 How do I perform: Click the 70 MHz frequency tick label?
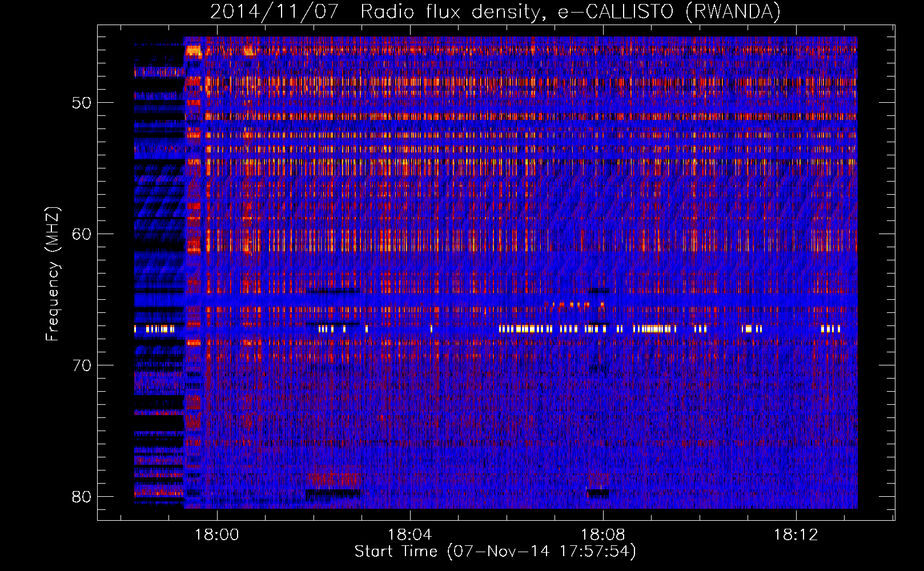(82, 365)
